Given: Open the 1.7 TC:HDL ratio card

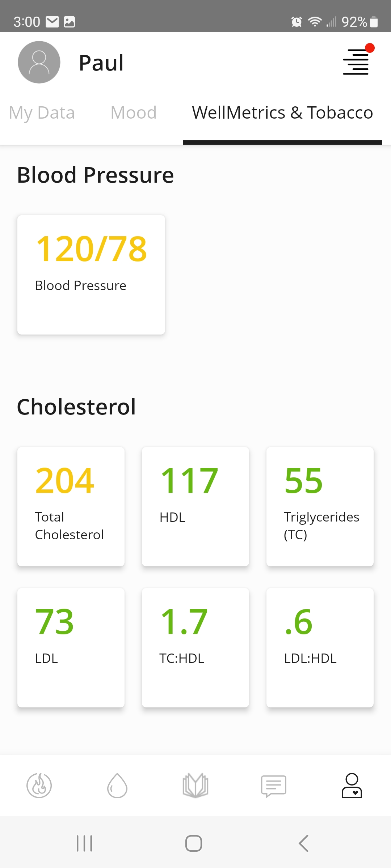Looking at the screenshot, I should point(195,648).
